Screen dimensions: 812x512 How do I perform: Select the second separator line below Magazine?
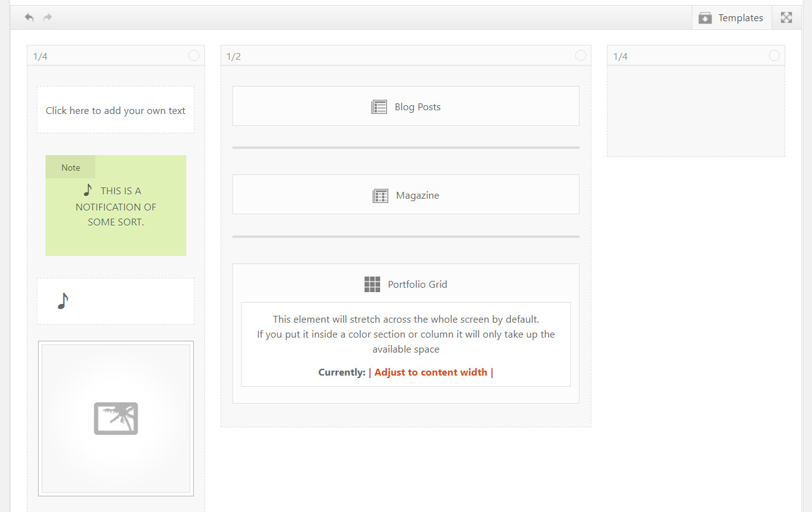tap(406, 237)
